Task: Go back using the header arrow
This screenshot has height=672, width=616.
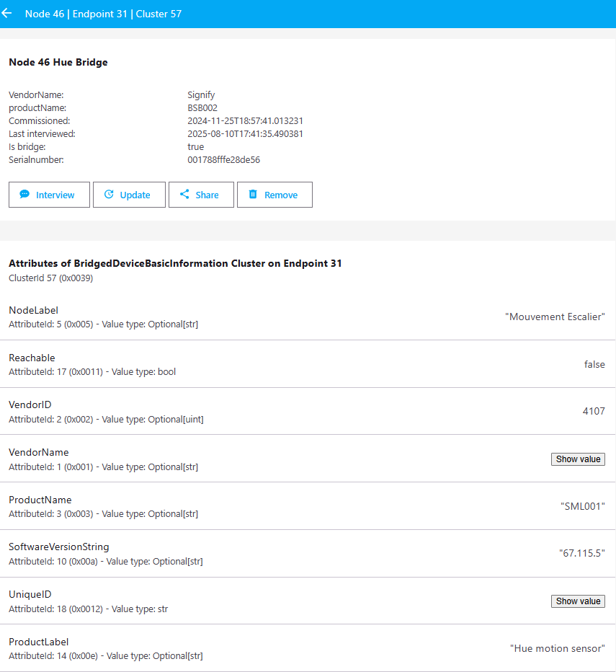Action: click(6, 13)
